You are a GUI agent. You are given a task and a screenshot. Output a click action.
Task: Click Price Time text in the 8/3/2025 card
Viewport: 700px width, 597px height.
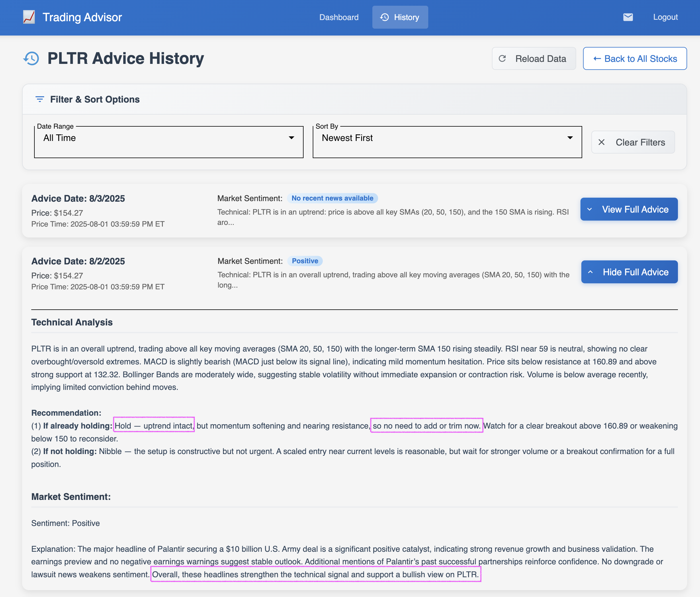pos(98,224)
